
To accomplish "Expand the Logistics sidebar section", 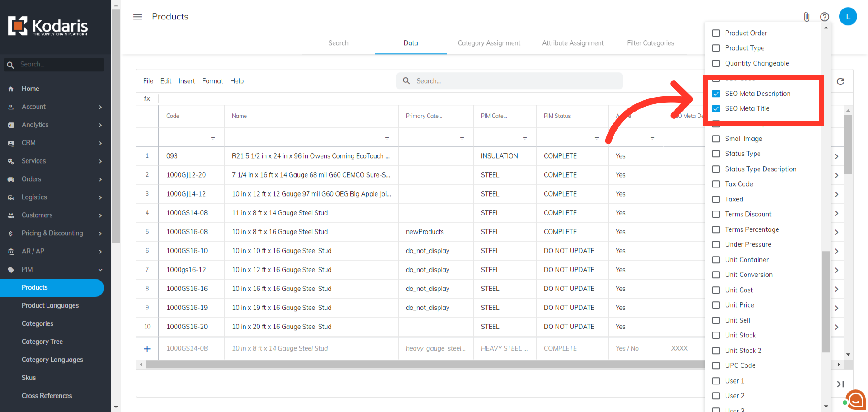I will click(x=100, y=197).
